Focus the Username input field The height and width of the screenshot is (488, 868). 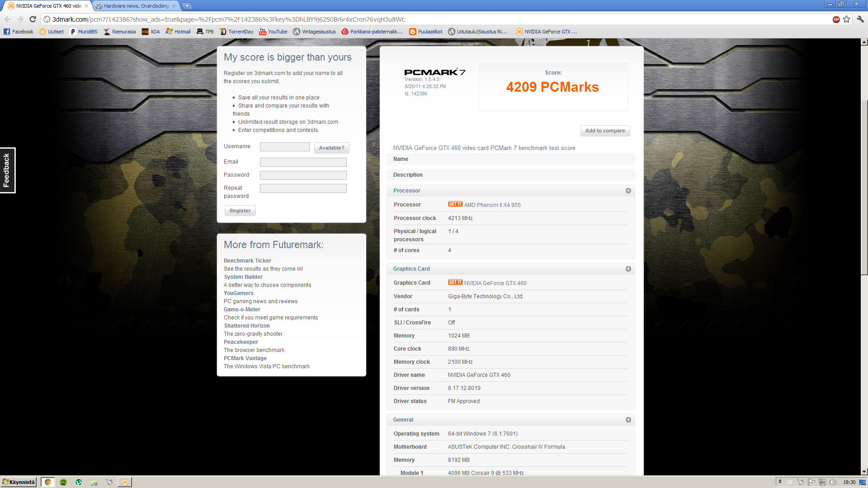pos(285,147)
